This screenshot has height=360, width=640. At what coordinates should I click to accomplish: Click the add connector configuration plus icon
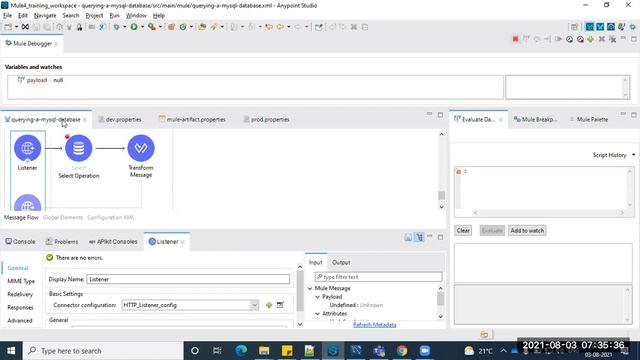click(x=269, y=305)
